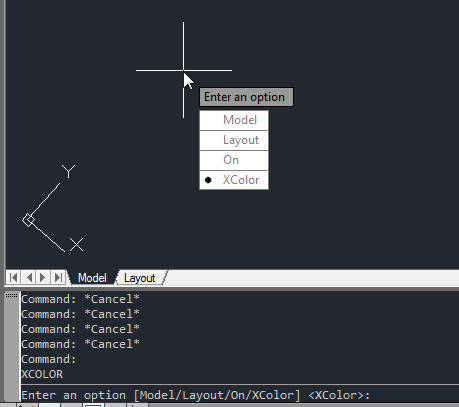Select the On option in popup
459x407 pixels.
point(234,160)
